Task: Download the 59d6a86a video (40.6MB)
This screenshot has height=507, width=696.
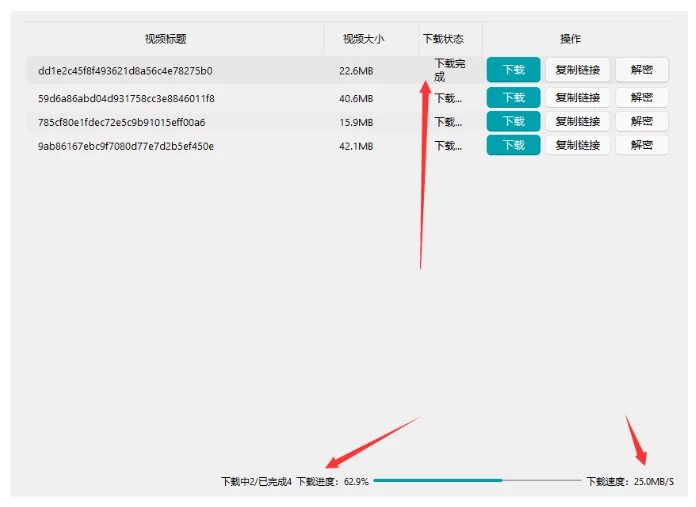Action: [513, 98]
